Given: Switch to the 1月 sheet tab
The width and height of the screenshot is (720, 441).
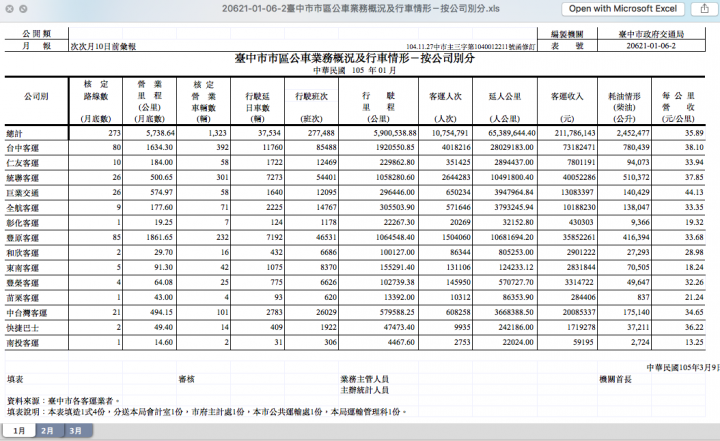Looking at the screenshot, I should click(19, 431).
